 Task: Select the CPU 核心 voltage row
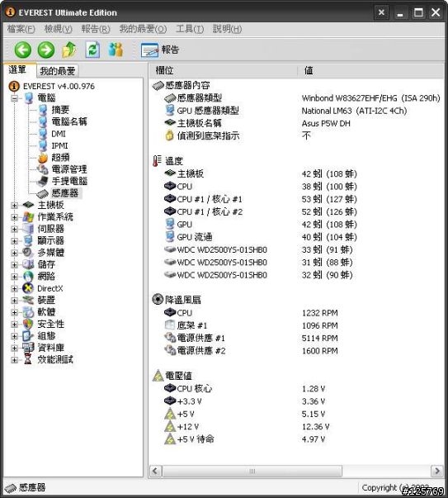297,389
